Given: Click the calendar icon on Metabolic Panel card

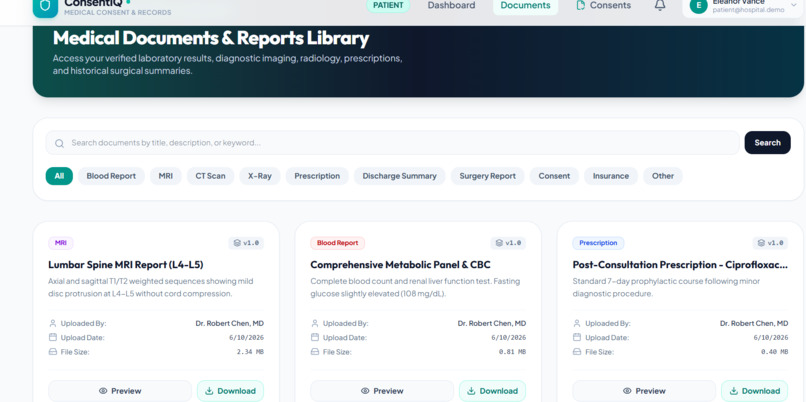Looking at the screenshot, I should pos(315,337).
